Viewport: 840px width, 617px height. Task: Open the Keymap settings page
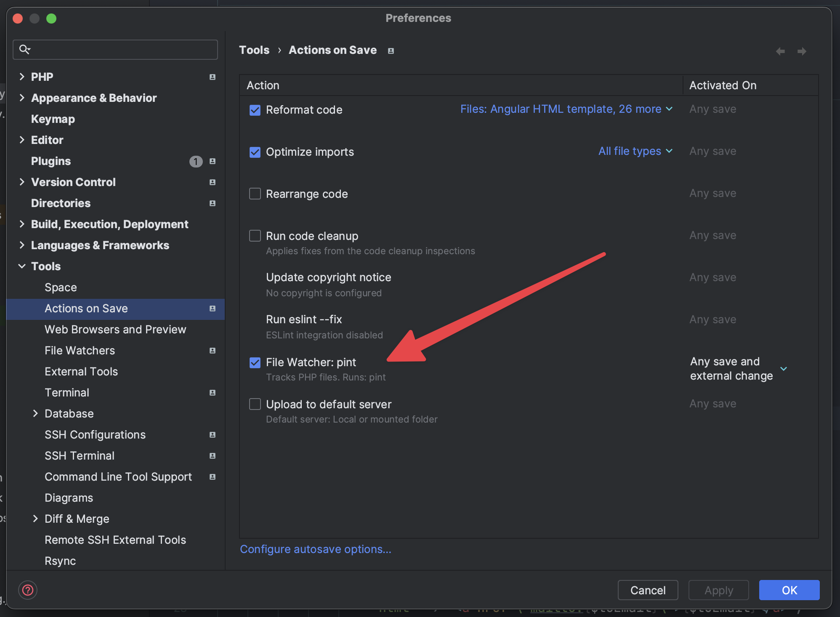pyautogui.click(x=53, y=119)
